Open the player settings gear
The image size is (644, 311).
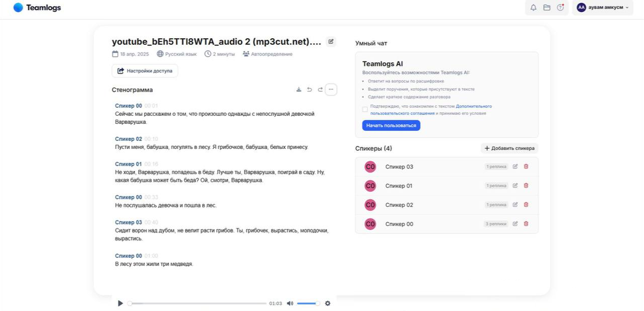tap(328, 303)
